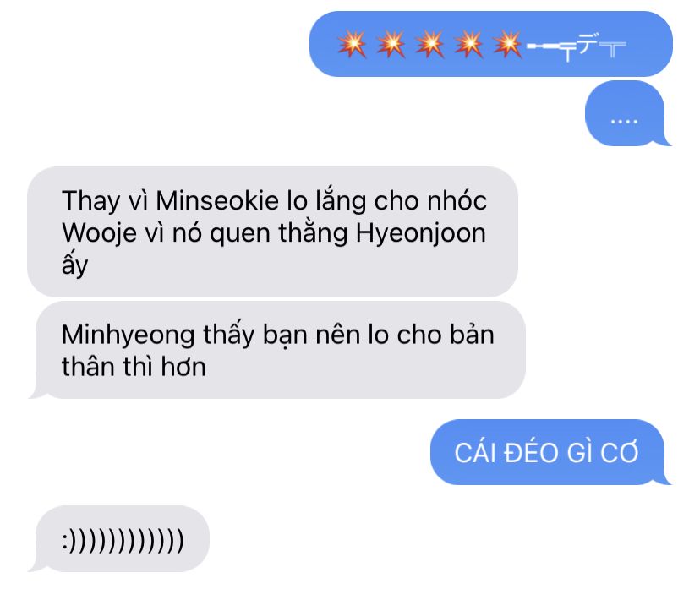This screenshot has width=700, height=589.
Task: Click the words 'thân thì hơn' in gray bubble
Action: (x=134, y=367)
